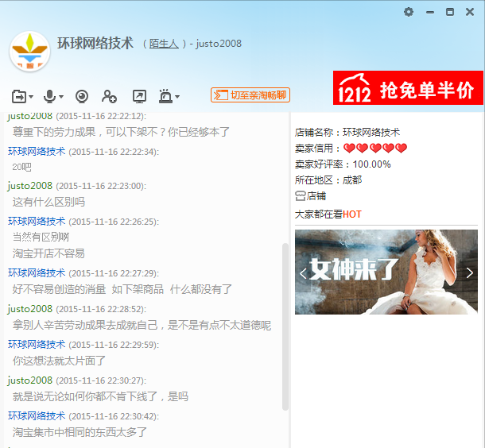Open the settings gear icon
The width and height of the screenshot is (485, 448).
409,12
